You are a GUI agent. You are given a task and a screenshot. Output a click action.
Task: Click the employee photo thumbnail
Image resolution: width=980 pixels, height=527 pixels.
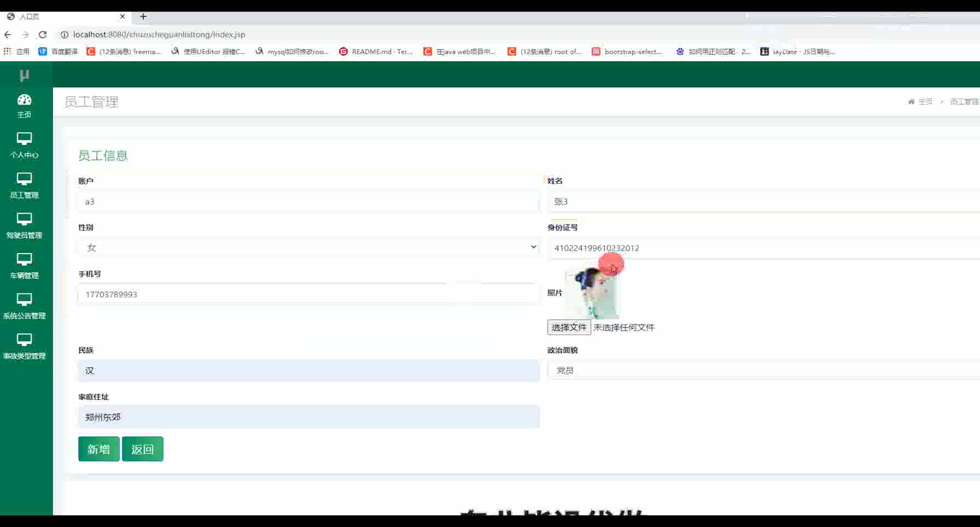tap(592, 292)
